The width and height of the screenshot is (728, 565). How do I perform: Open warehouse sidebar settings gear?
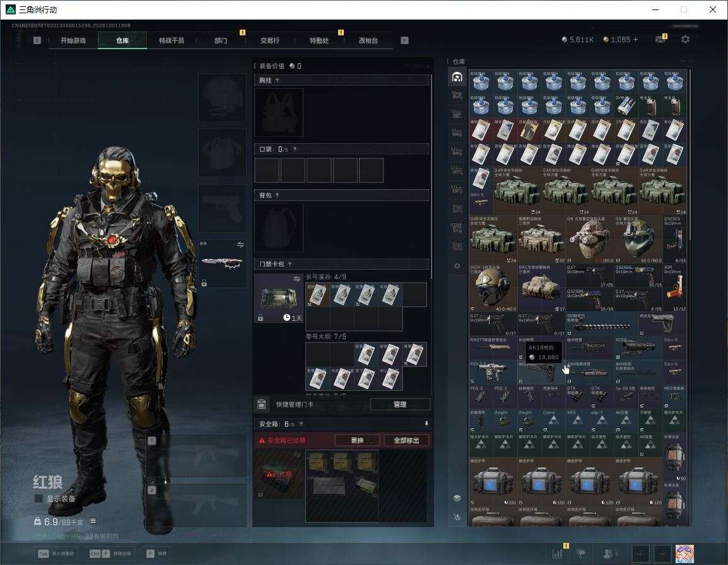tap(457, 266)
